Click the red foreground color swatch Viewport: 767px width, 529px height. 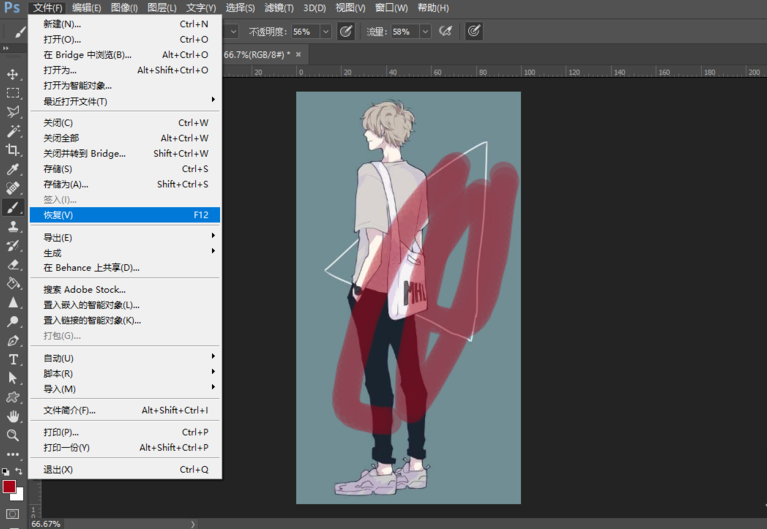point(9,487)
